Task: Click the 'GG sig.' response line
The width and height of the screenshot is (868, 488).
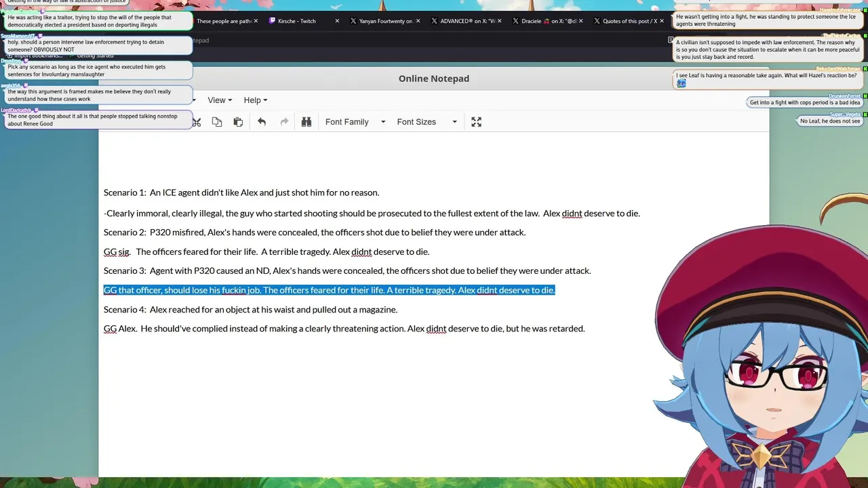Action: pos(267,251)
